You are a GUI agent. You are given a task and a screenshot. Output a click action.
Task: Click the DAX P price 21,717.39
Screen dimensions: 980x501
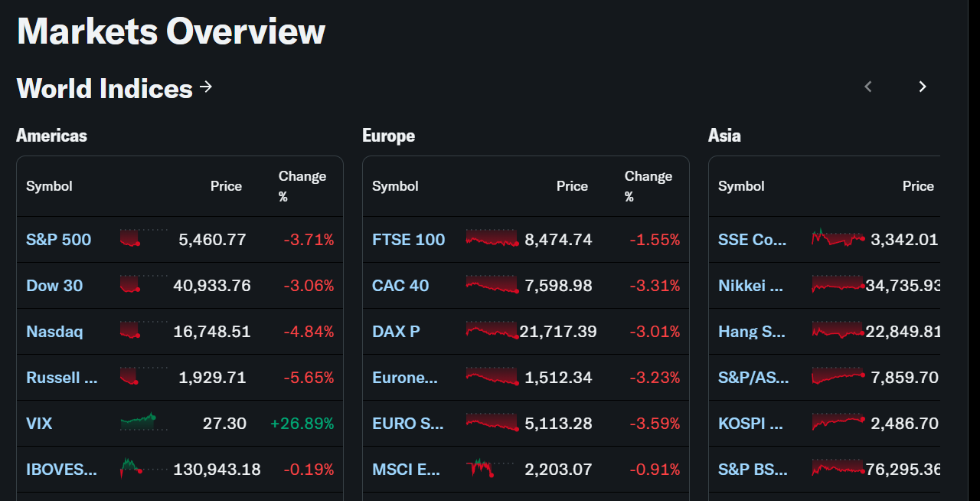click(558, 332)
